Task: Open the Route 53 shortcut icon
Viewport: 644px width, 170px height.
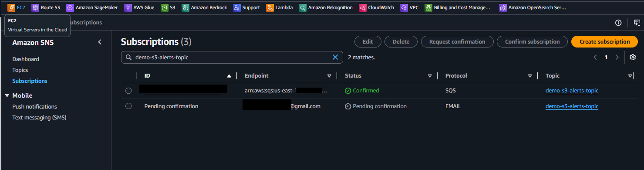Action: point(35,7)
